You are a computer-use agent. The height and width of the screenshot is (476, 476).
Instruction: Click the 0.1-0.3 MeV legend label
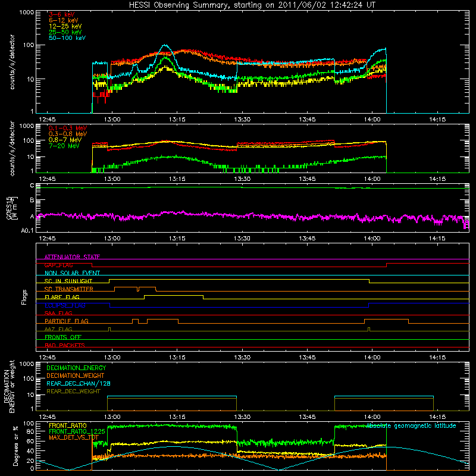[68, 128]
